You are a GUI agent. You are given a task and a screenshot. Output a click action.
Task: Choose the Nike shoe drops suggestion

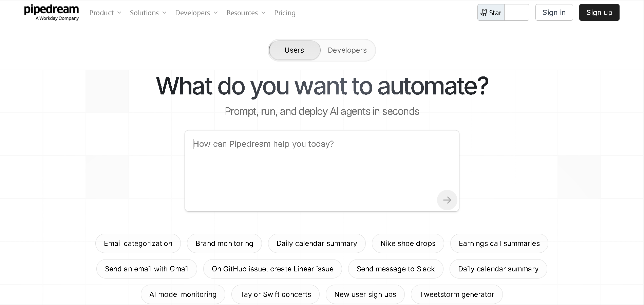(x=408, y=244)
